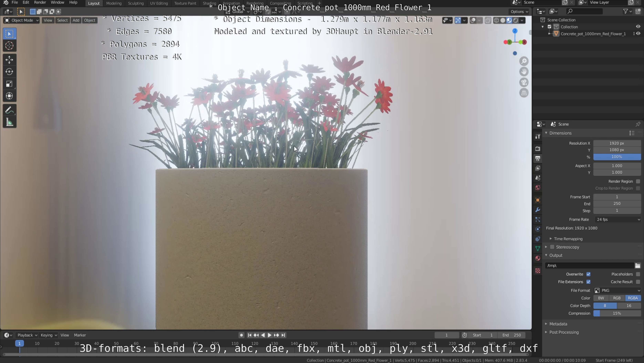This screenshot has width=644, height=363.
Task: Click the pan view hand icon
Action: 524,72
